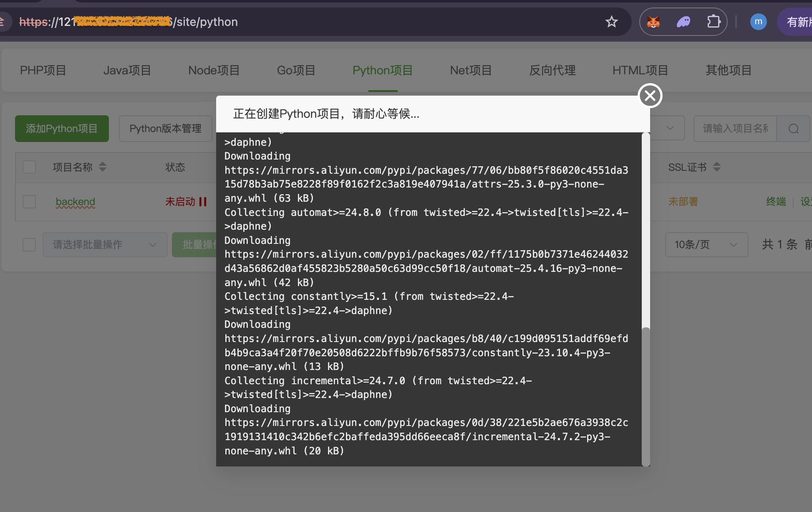Viewport: 812px width, 512px height.
Task: Open the 10条/页 page size dropdown
Action: [706, 245]
